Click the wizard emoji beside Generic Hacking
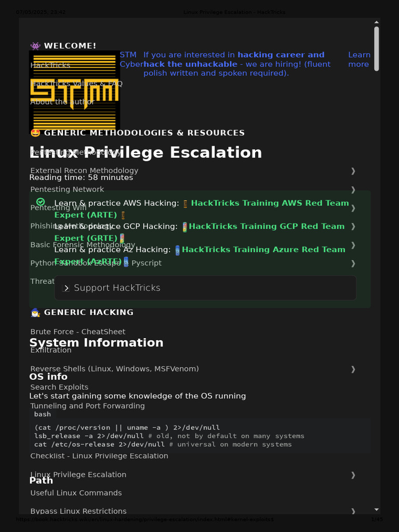The image size is (399, 532). tap(35, 312)
